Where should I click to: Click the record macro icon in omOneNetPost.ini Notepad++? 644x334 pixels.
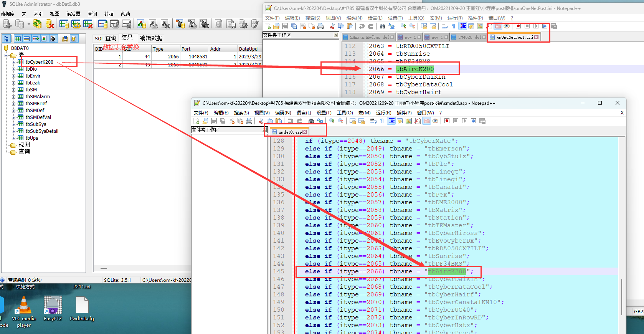click(x=518, y=26)
